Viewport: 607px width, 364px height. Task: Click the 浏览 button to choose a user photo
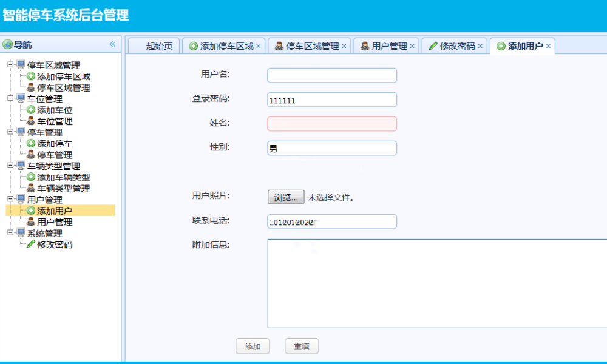(285, 197)
